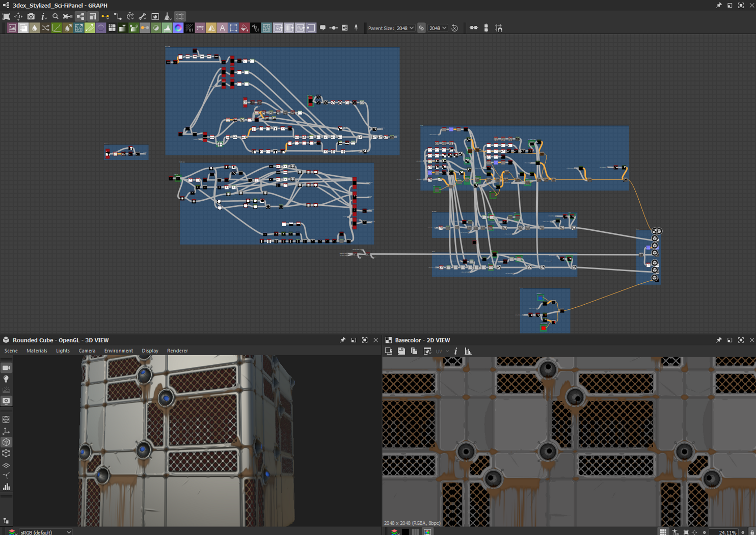
Task: Open the Parent Size width dropdown
Action: pos(406,28)
